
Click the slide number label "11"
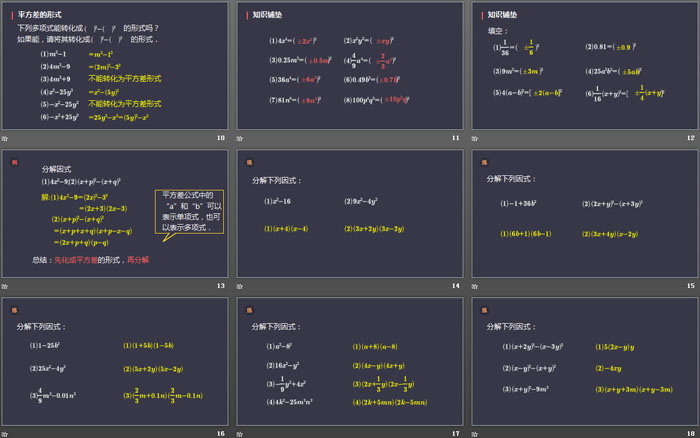point(455,138)
